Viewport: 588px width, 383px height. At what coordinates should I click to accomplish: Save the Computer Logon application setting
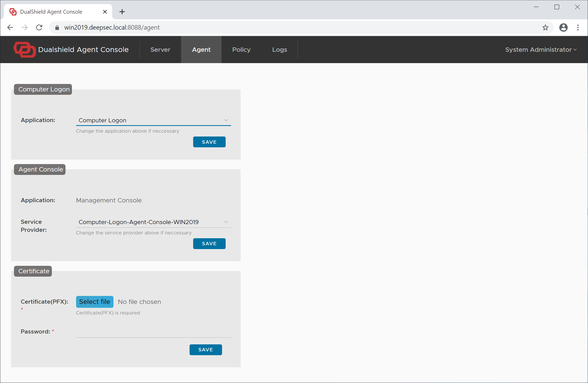coord(209,142)
